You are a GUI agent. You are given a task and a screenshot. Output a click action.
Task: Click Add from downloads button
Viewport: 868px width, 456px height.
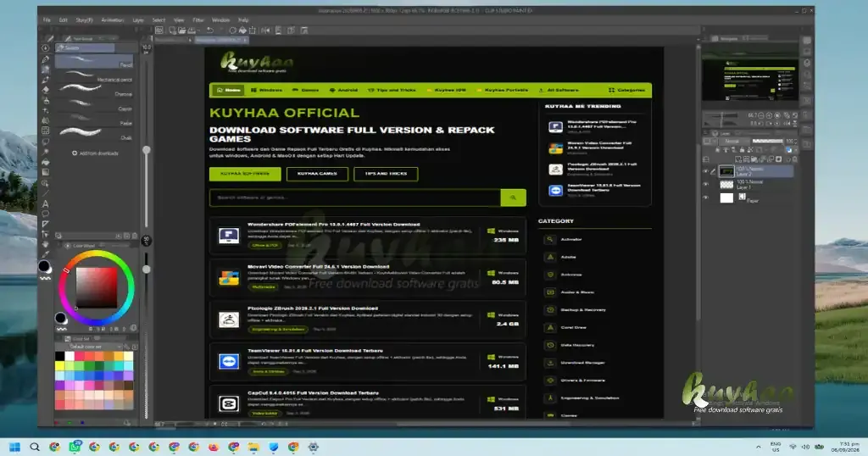click(95, 153)
